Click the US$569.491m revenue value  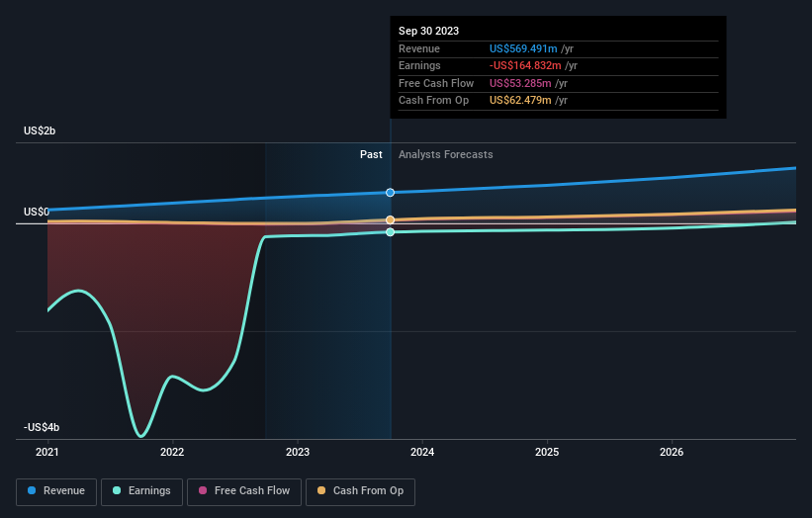pyautogui.click(x=523, y=48)
